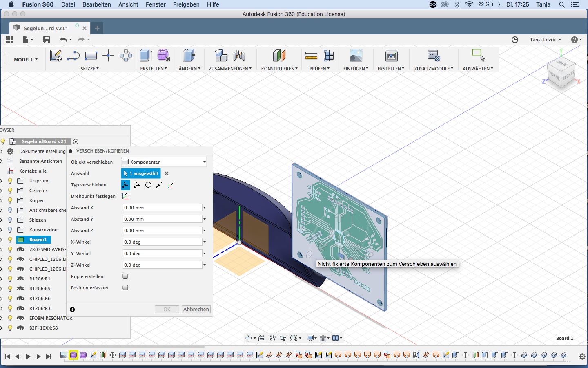The width and height of the screenshot is (588, 368).
Task: Open the Freigeben menu
Action: pos(186,4)
